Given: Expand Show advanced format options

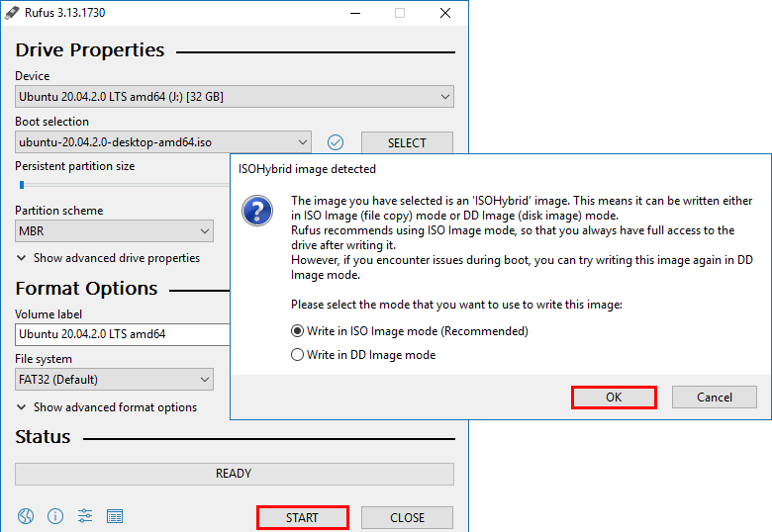Looking at the screenshot, I should (x=107, y=407).
